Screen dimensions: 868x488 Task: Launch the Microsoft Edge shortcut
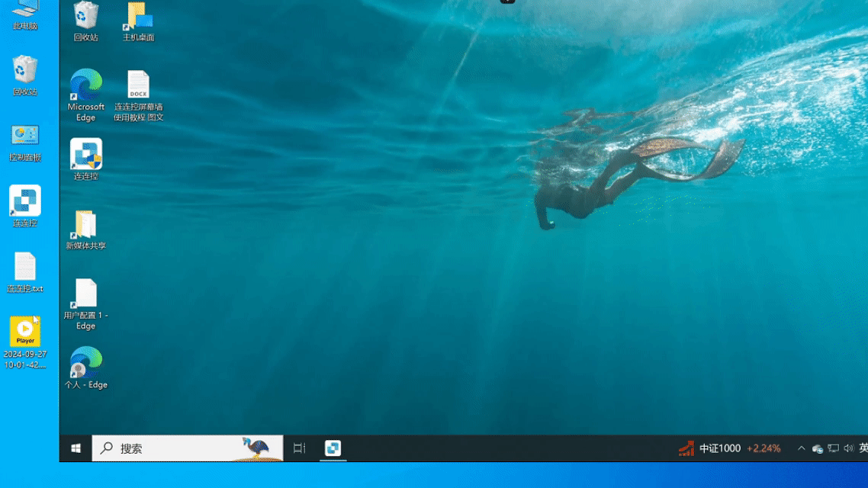pyautogui.click(x=85, y=95)
